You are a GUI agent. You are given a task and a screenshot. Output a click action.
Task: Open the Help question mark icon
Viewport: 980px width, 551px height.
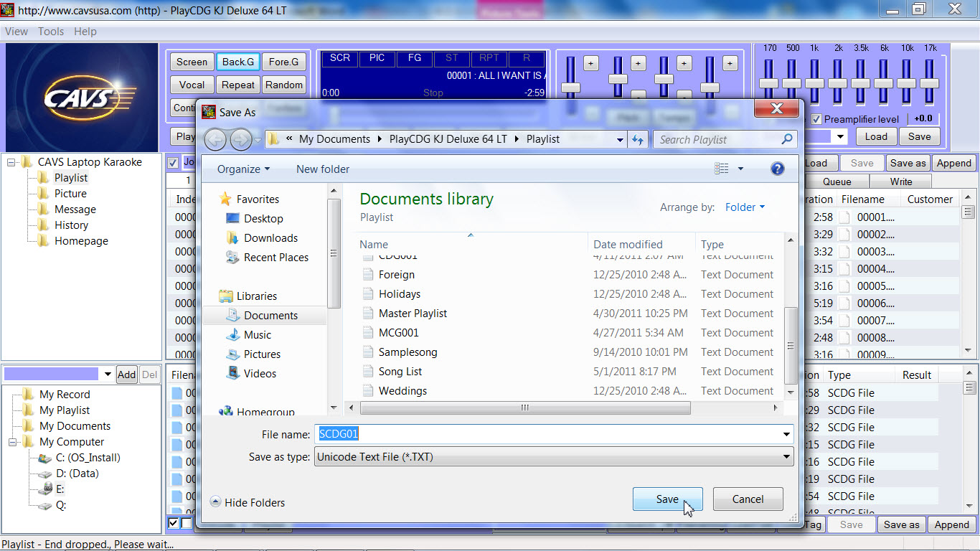click(x=777, y=169)
